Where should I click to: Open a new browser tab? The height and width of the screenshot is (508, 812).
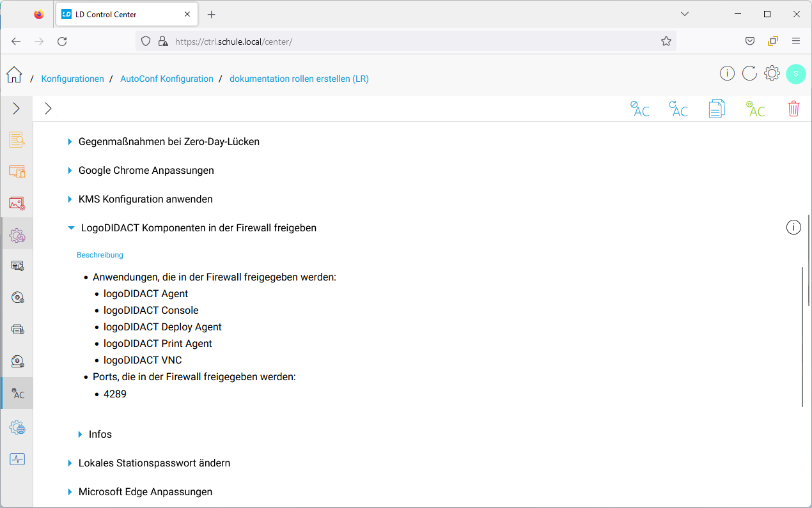(x=212, y=14)
